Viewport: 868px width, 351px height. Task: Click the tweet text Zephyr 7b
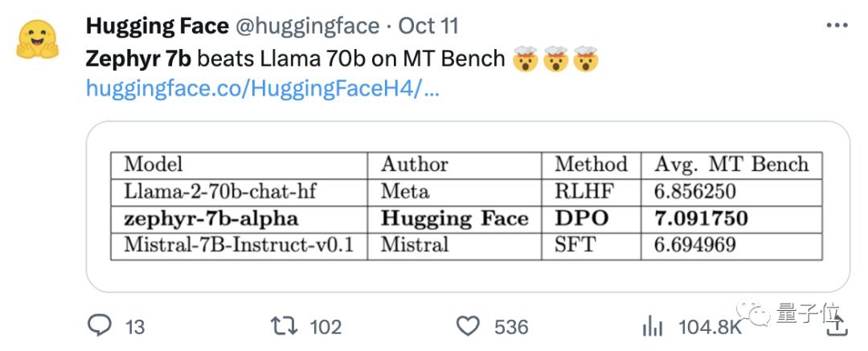click(x=138, y=59)
